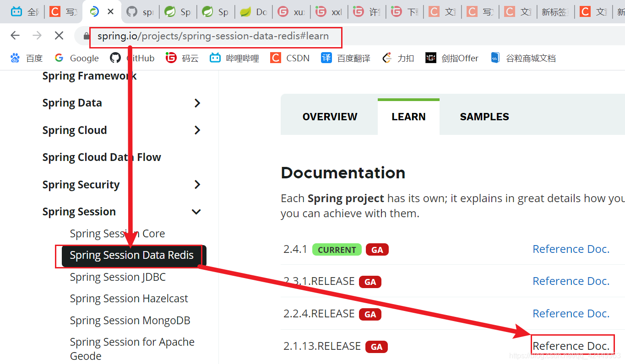Open Spring Session JDBC
The width and height of the screenshot is (625, 364).
pos(118,277)
